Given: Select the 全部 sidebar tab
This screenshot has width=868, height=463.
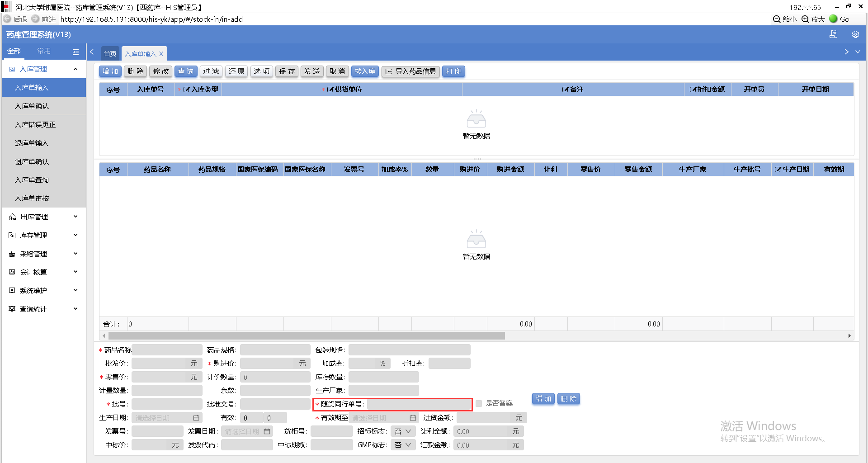Looking at the screenshot, I should [14, 51].
